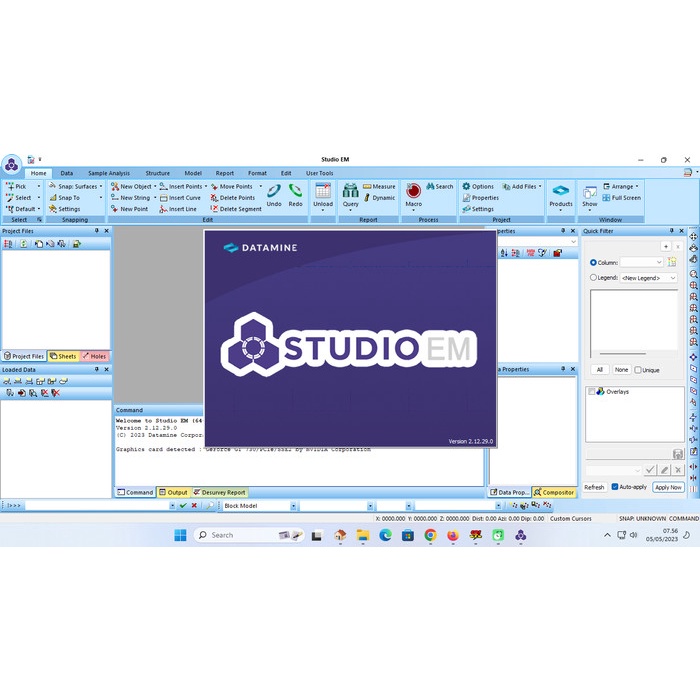Image resolution: width=700 pixels, height=700 pixels.
Task: Open File Explorer from taskbar
Action: pos(363,535)
